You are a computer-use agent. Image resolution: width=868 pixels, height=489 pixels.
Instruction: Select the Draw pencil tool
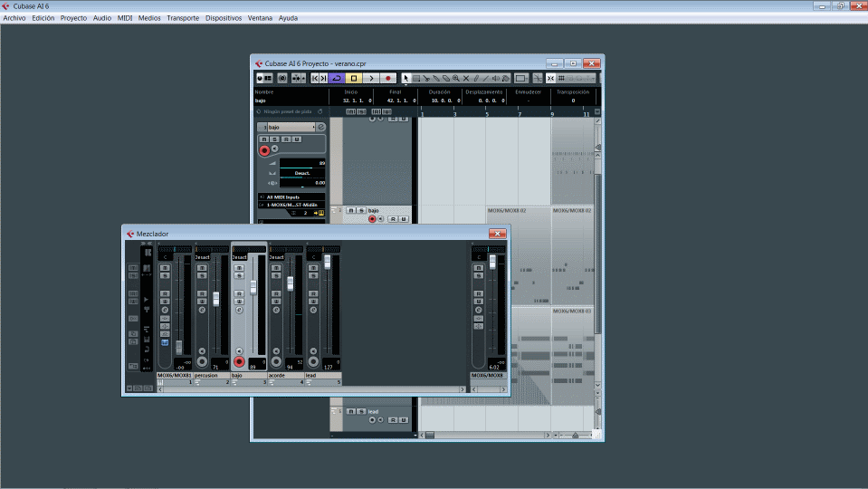(x=476, y=78)
